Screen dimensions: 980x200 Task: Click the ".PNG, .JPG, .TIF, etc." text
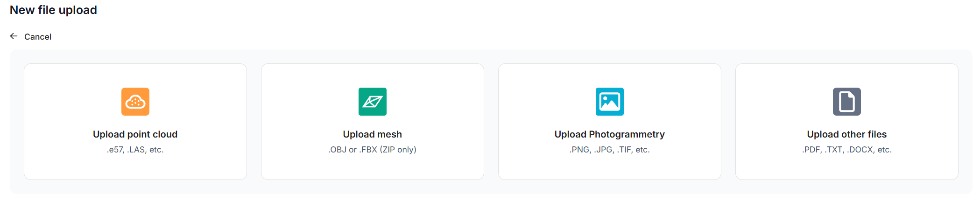[610, 150]
